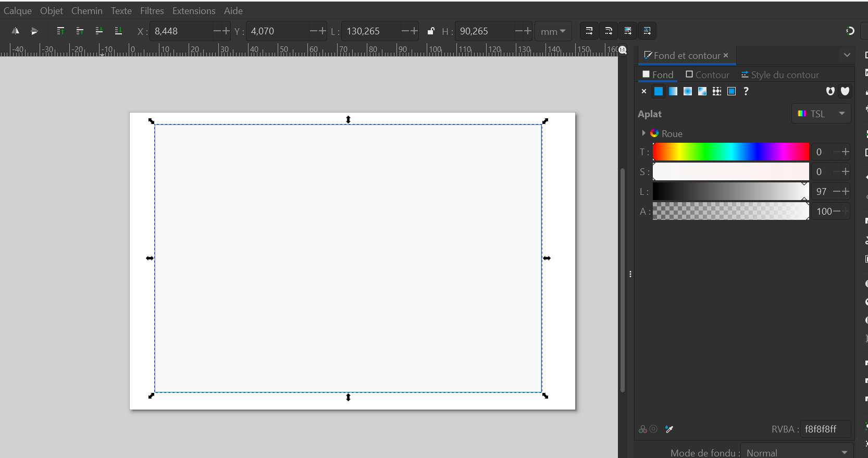Open the TSL color mode dropdown

pyautogui.click(x=821, y=114)
